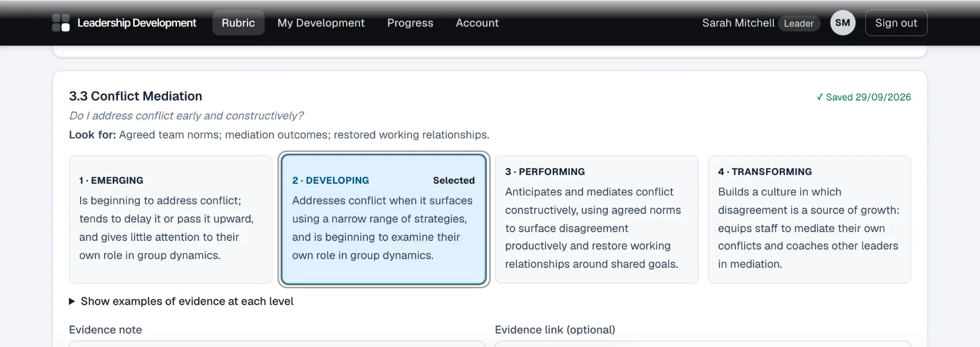Select the 2 · Developing level card

[384, 219]
